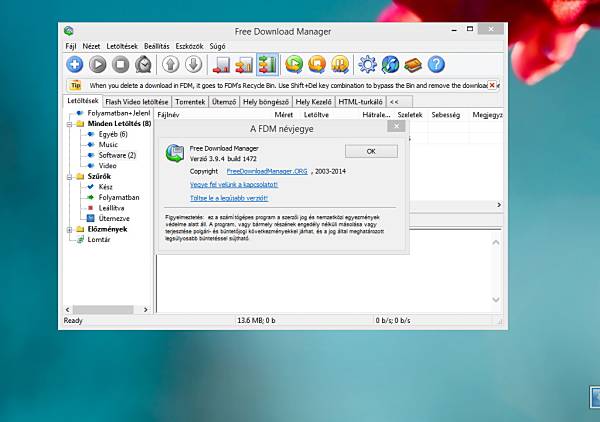
Task: Select light traffic usage mode icon
Action: [221, 64]
